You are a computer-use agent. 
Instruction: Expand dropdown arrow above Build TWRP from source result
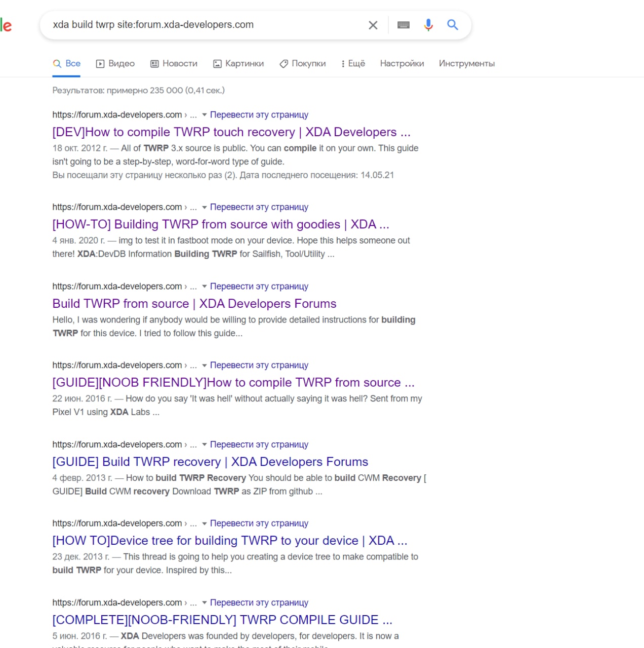click(205, 287)
